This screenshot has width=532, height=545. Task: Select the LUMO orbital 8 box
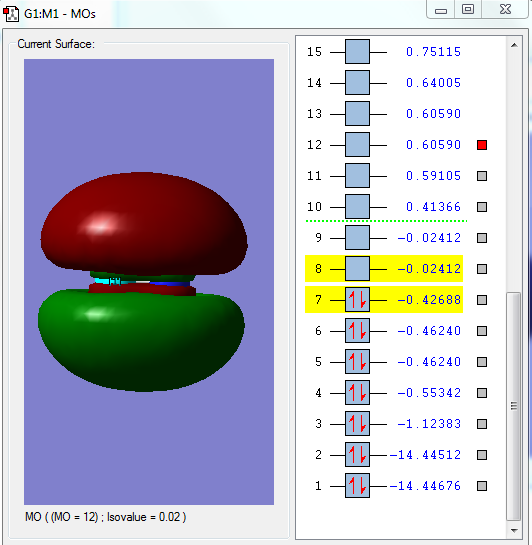pyautogui.click(x=357, y=269)
